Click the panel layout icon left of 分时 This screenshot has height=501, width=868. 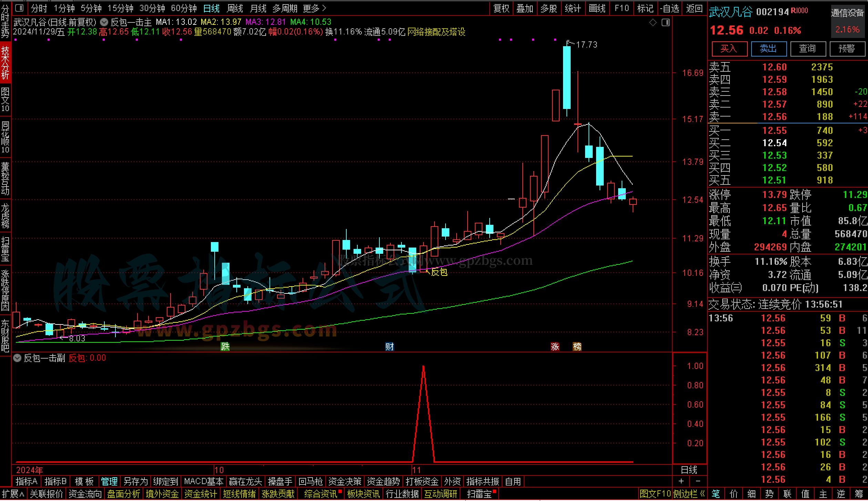(20, 8)
